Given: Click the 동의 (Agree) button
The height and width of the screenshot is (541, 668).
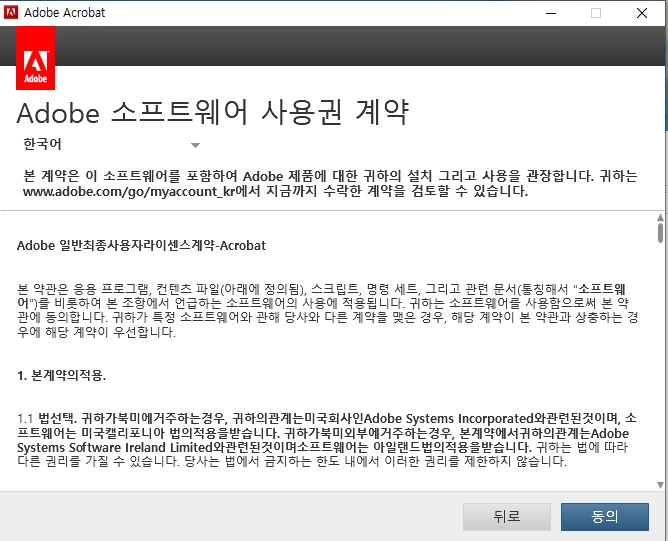Looking at the screenshot, I should coord(605,517).
